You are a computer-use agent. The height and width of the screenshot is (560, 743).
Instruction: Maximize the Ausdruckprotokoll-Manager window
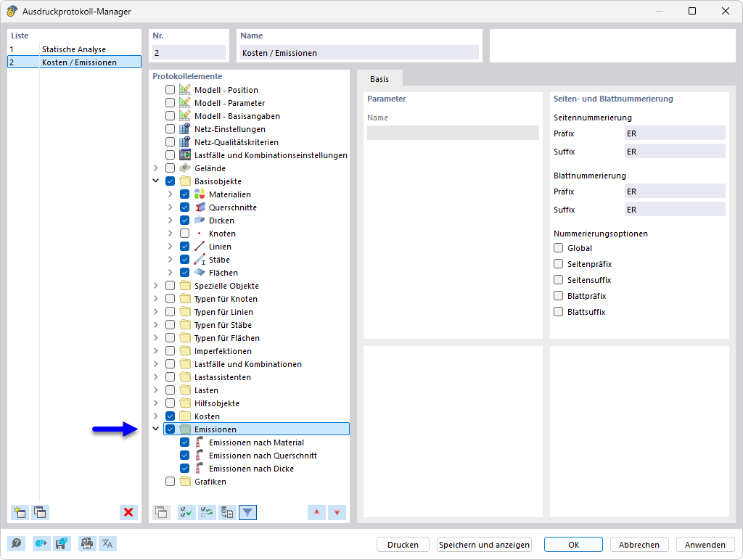coord(692,11)
